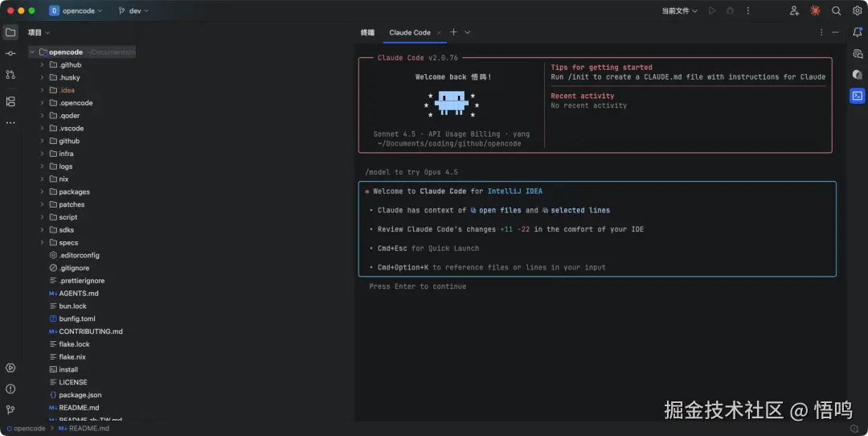Click '/model to try Opus 4.5' hint

[411, 172]
